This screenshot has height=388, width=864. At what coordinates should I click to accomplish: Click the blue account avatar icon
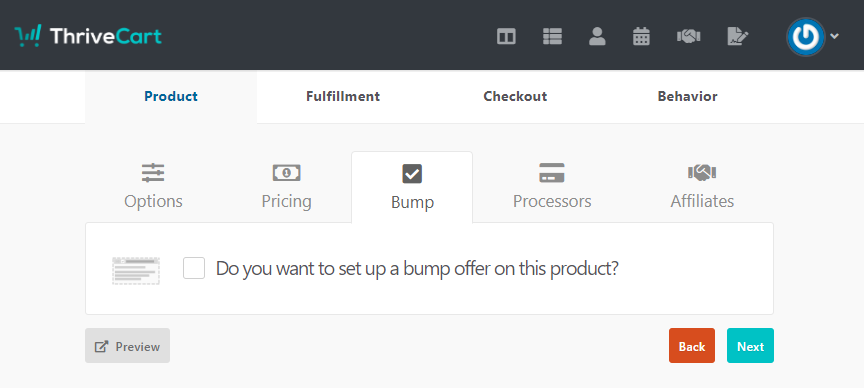tap(806, 36)
